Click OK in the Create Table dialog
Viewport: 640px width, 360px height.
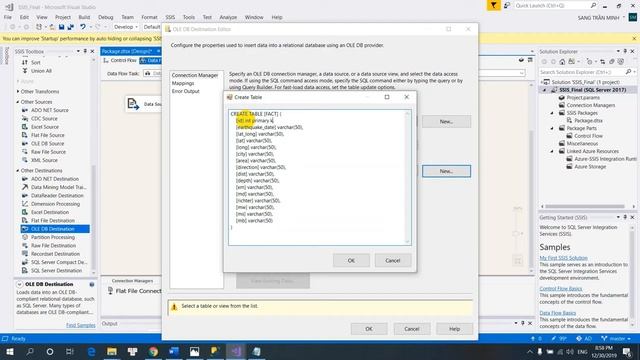tap(351, 260)
